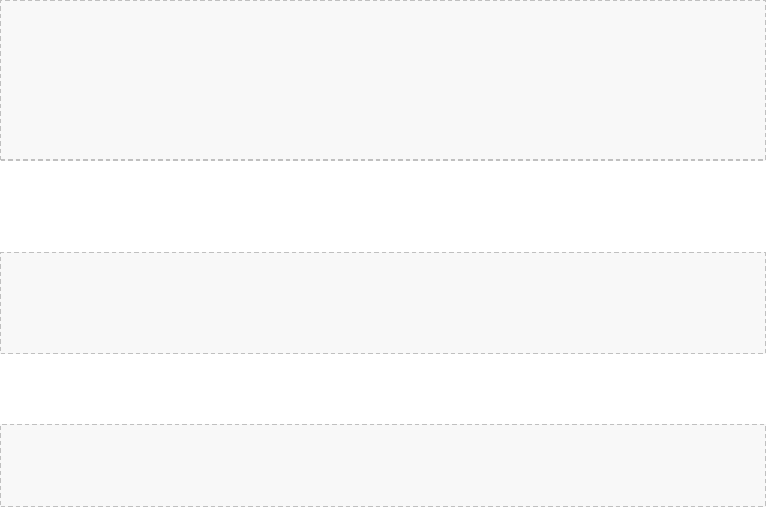Select the middle dashed placeholder box
This screenshot has height=507, width=766.
click(x=383, y=303)
